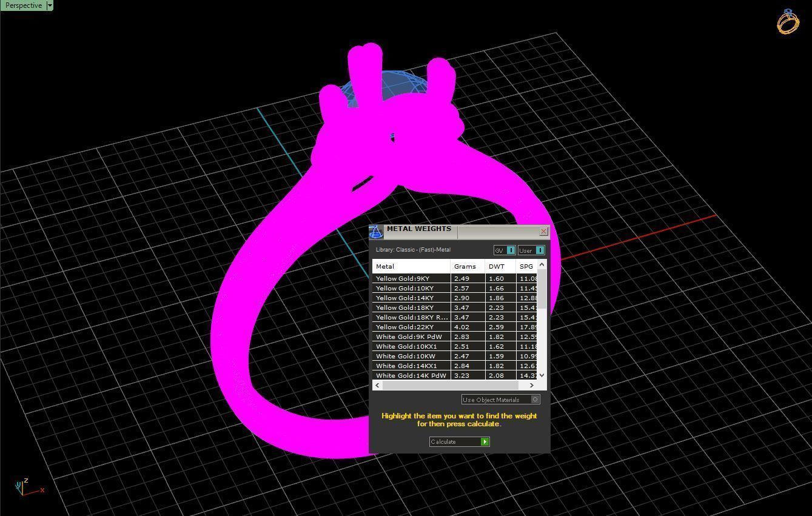The height and width of the screenshot is (516, 812).
Task: Click the 3.23 grams cell
Action: 468,375
